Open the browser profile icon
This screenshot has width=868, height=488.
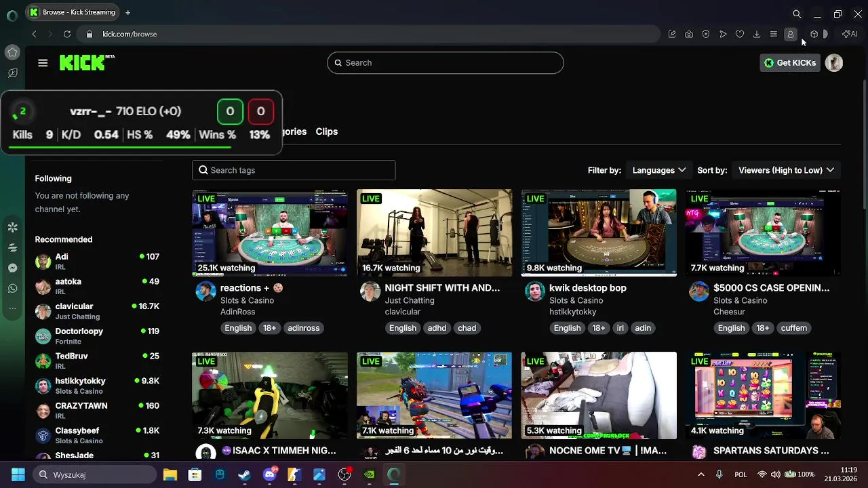pyautogui.click(x=791, y=34)
